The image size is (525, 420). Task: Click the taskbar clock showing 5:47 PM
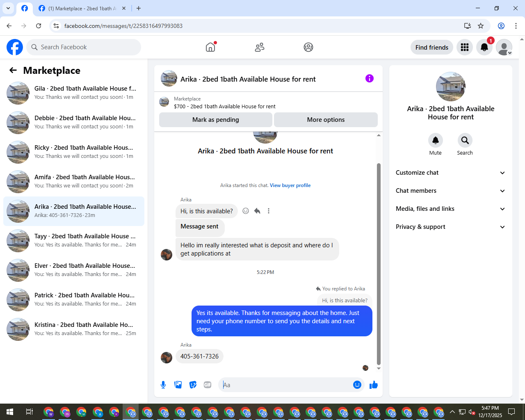point(490,412)
